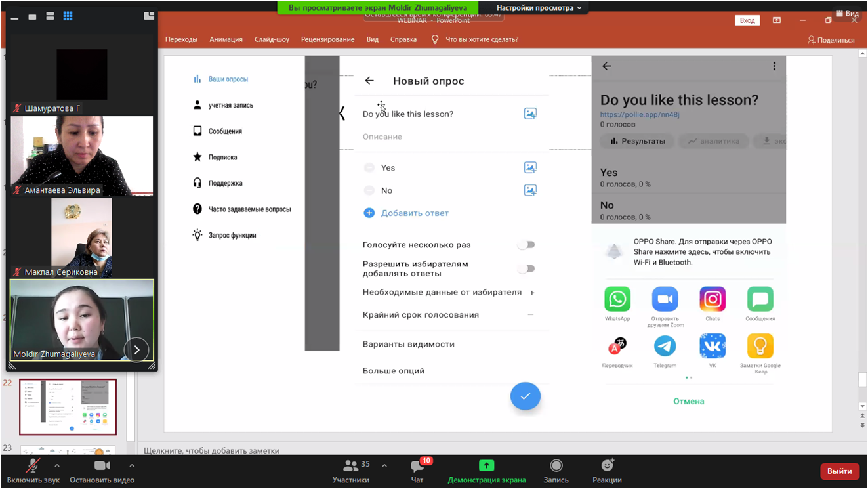Open the Review ribbon tab
This screenshot has height=489, width=868.
click(327, 39)
